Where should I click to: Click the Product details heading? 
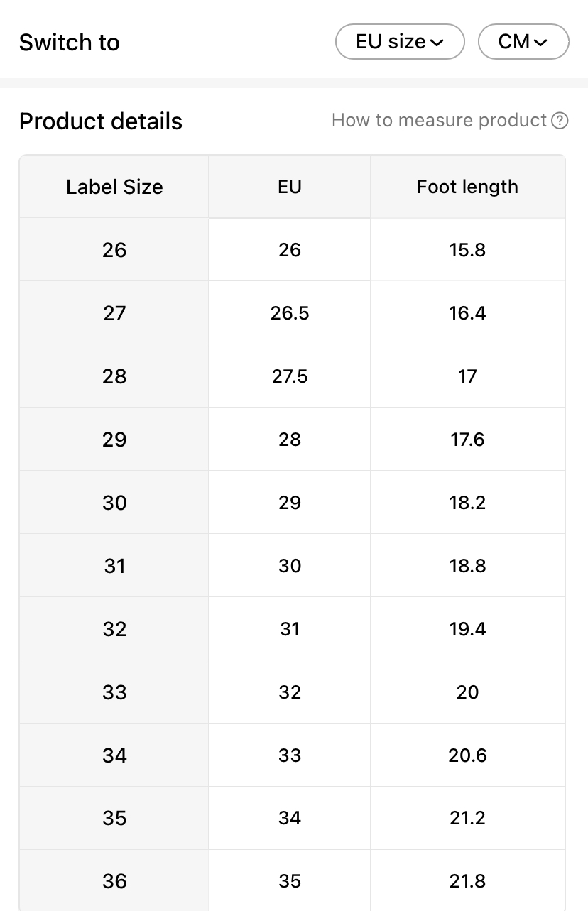click(x=101, y=121)
